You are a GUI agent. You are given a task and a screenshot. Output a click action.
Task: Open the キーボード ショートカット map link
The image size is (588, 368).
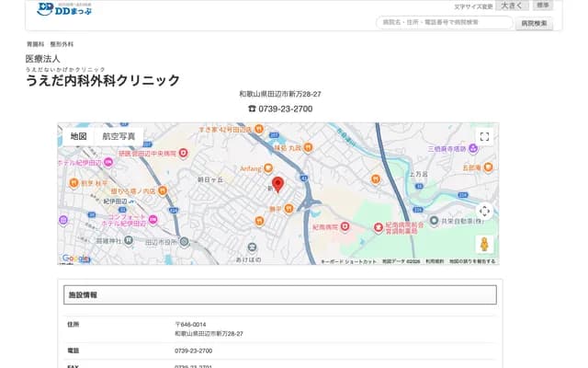(x=348, y=261)
